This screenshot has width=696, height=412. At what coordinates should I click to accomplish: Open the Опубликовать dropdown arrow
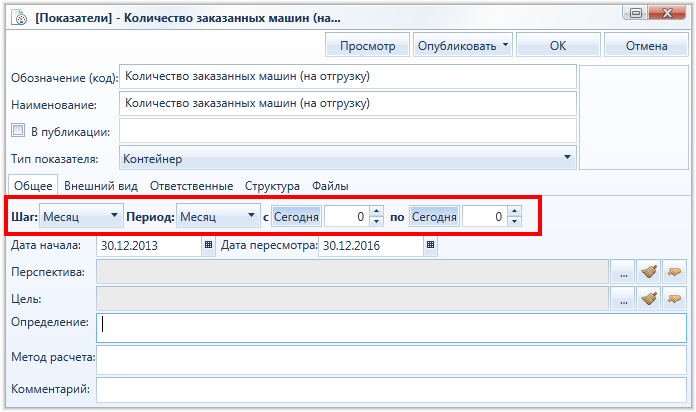505,45
